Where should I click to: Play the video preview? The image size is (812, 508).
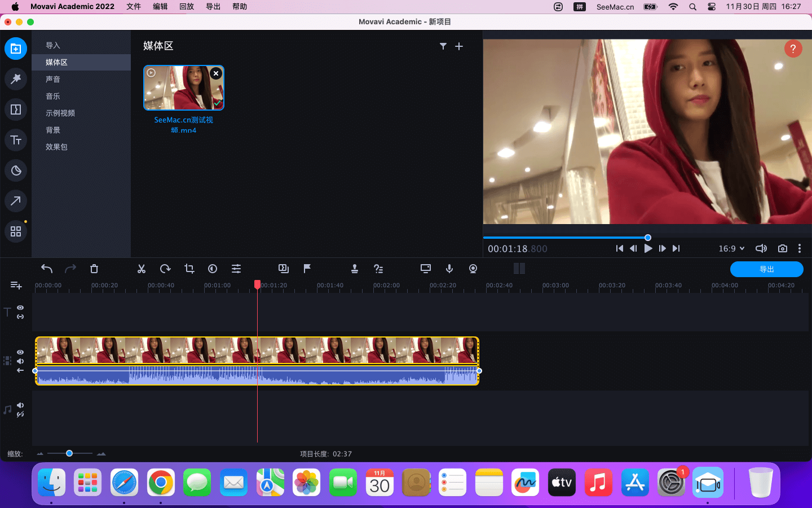coord(648,248)
